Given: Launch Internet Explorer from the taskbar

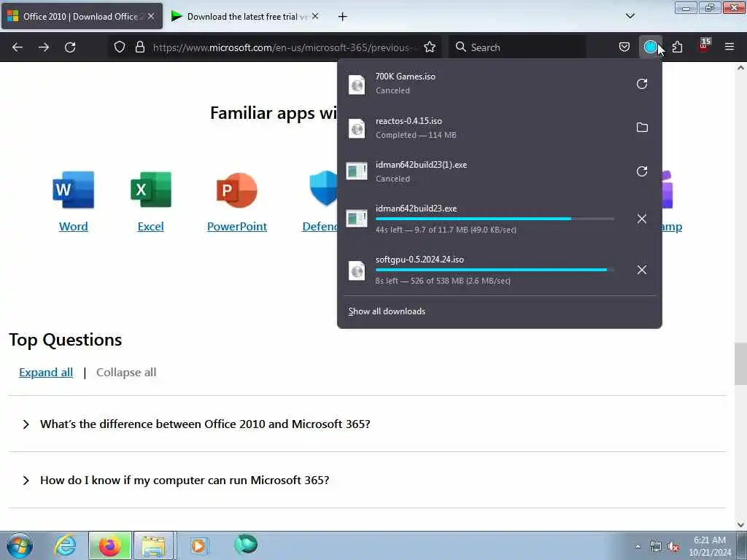Looking at the screenshot, I should [x=65, y=545].
